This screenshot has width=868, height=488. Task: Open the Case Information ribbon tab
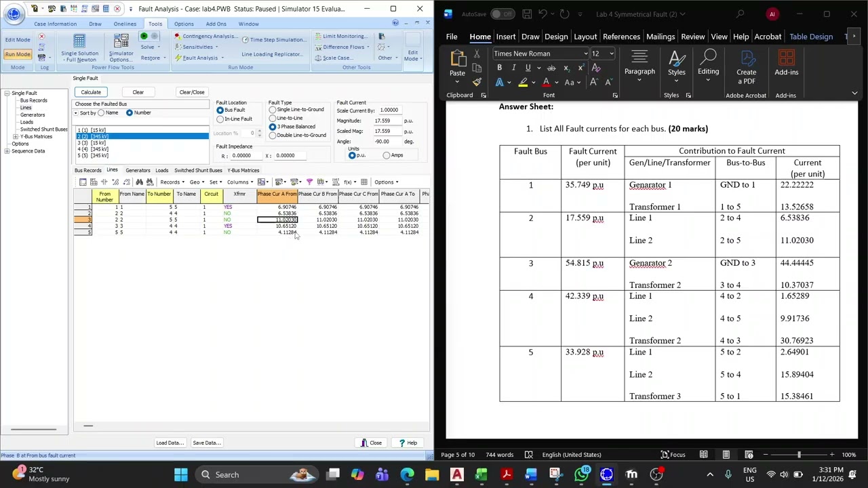coord(55,24)
